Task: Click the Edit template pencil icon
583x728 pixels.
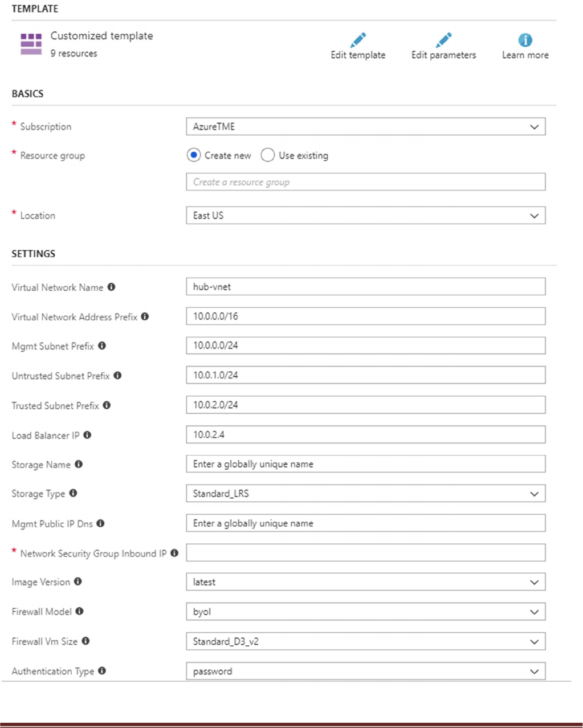Action: coord(358,40)
